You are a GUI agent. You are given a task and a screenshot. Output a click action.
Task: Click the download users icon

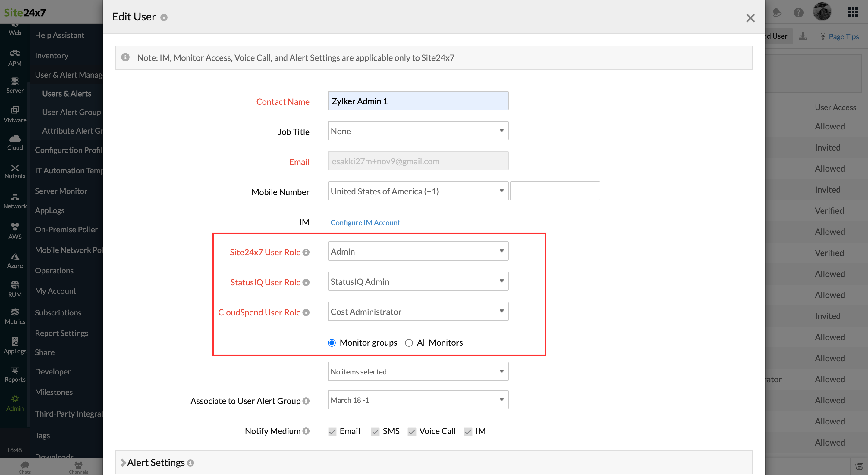tap(803, 36)
